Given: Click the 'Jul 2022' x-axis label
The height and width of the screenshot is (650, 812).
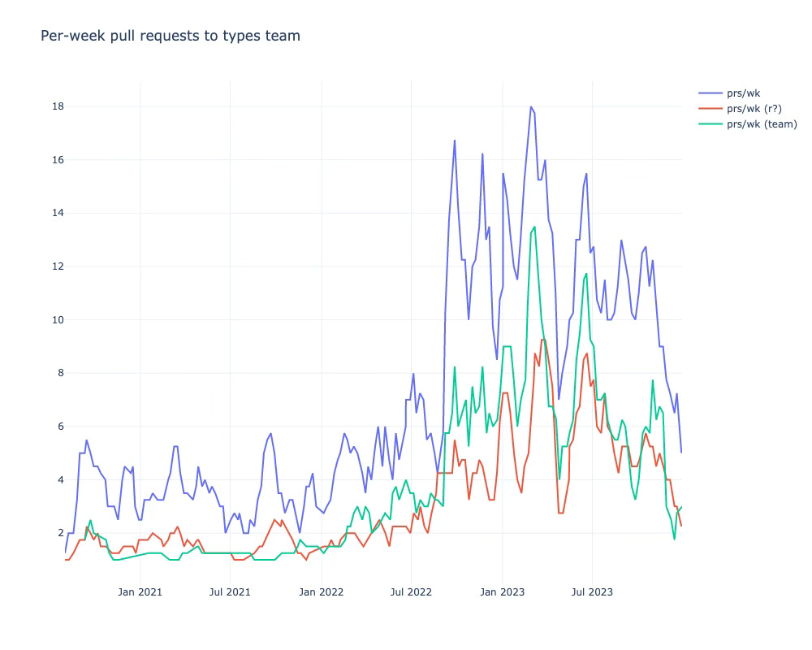Looking at the screenshot, I should [x=411, y=592].
